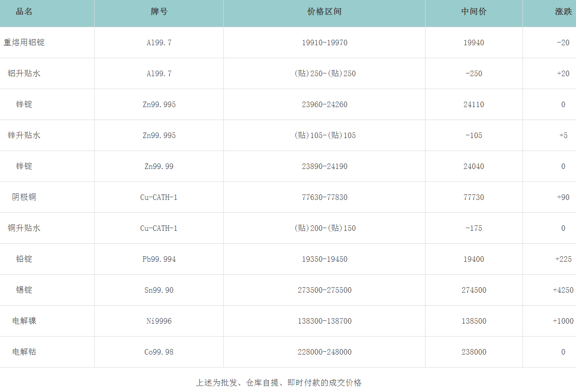The height and width of the screenshot is (392, 576).
Task: Click the 铜升贴水 product name
Action: [24, 228]
